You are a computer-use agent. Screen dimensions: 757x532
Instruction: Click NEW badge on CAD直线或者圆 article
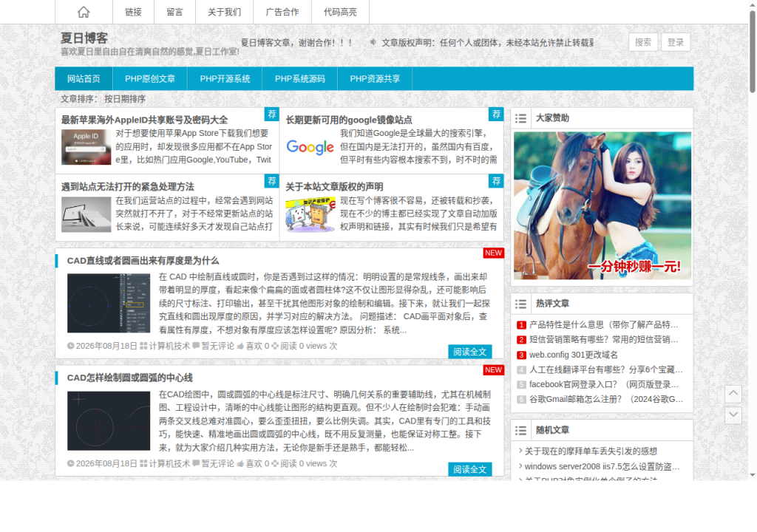coord(493,253)
